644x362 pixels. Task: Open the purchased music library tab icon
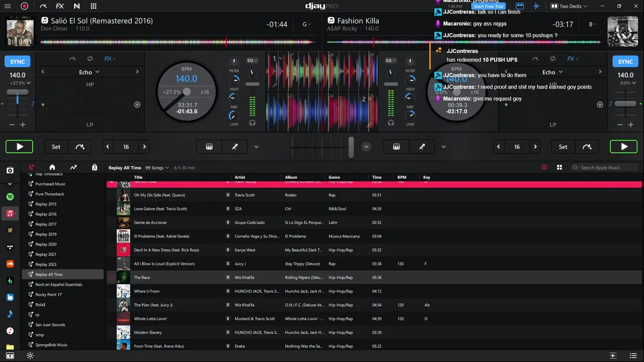(x=95, y=167)
